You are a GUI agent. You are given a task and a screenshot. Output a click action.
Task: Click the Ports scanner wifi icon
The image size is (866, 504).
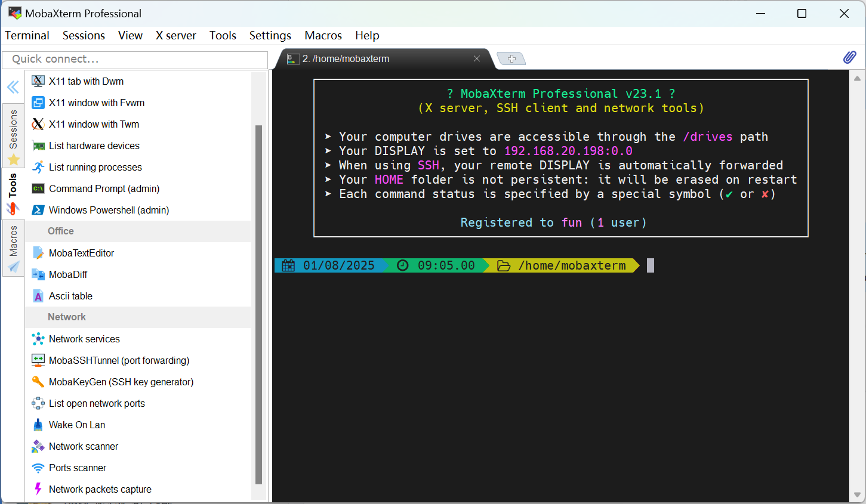[38, 468]
